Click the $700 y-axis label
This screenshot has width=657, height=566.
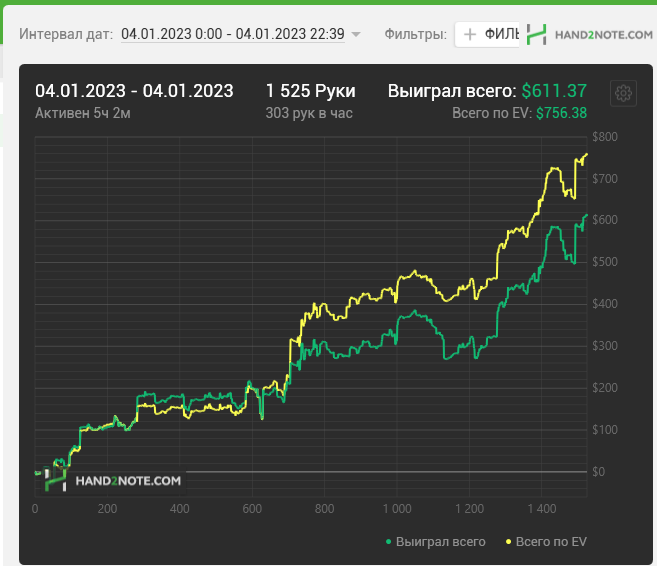(605, 178)
